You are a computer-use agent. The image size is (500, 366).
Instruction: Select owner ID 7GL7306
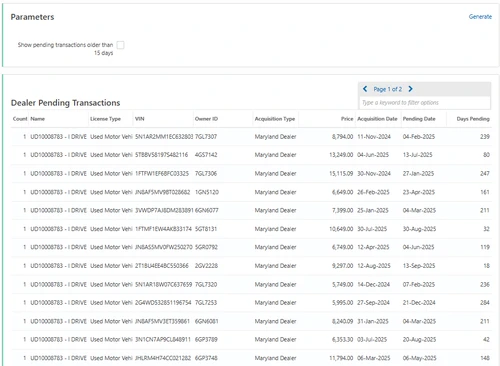point(206,173)
